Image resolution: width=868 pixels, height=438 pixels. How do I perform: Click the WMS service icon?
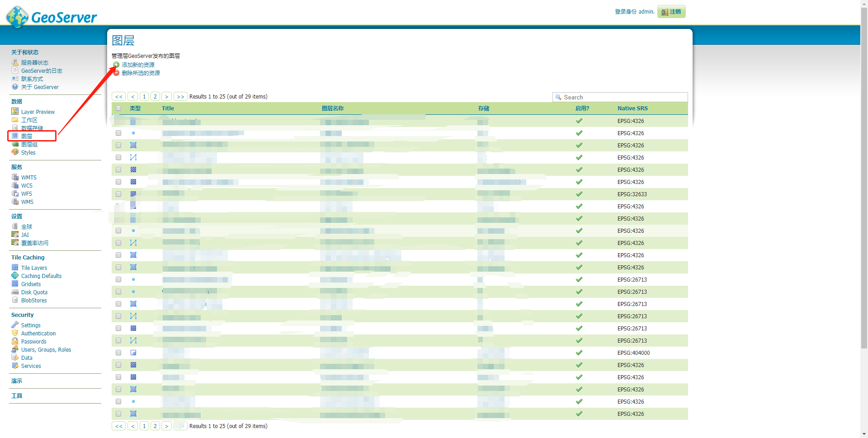pos(15,202)
